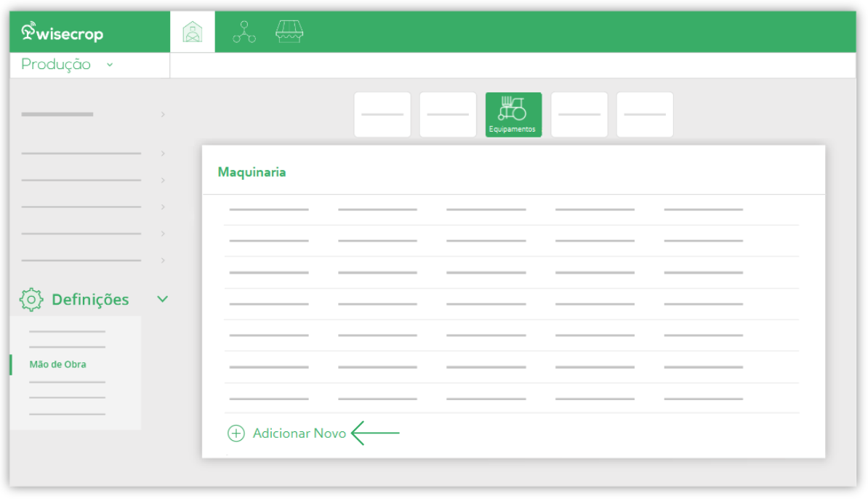The width and height of the screenshot is (868, 499).
Task: Select the Definições menu label
Action: (90, 300)
